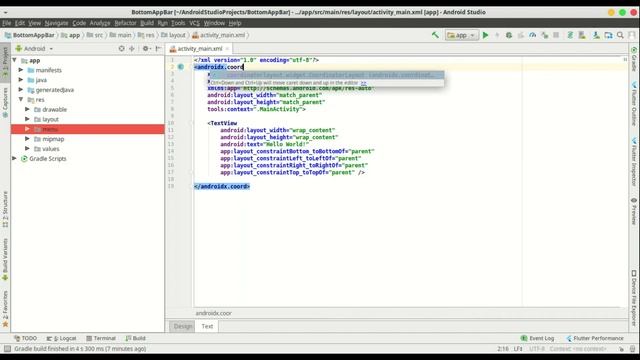The width and height of the screenshot is (640, 360).
Task: Open the Structure tool window
Action: [x=5, y=209]
